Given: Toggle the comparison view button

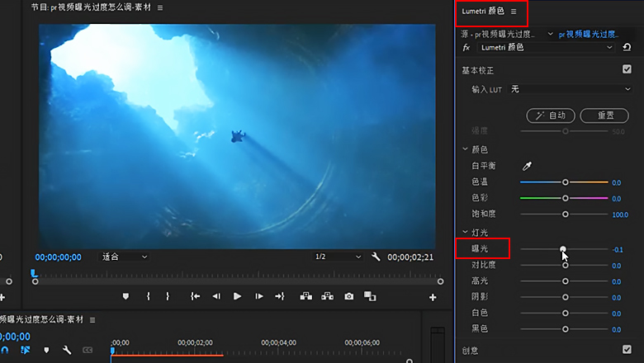Looking at the screenshot, I should click(370, 296).
